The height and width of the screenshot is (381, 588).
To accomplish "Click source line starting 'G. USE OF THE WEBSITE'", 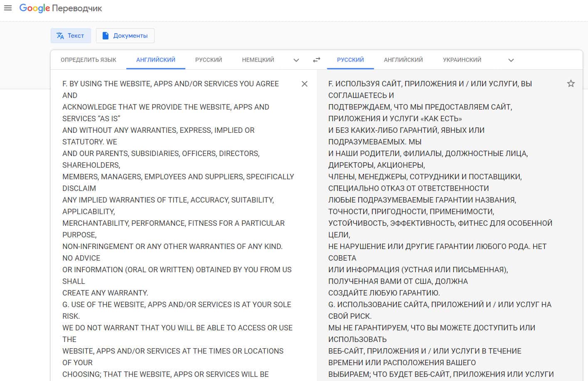I will [177, 305].
